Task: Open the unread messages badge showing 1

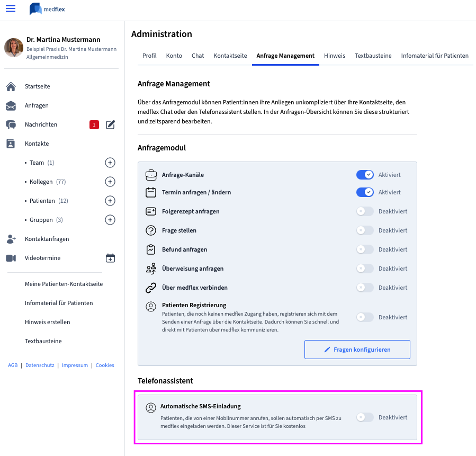Action: (94, 125)
